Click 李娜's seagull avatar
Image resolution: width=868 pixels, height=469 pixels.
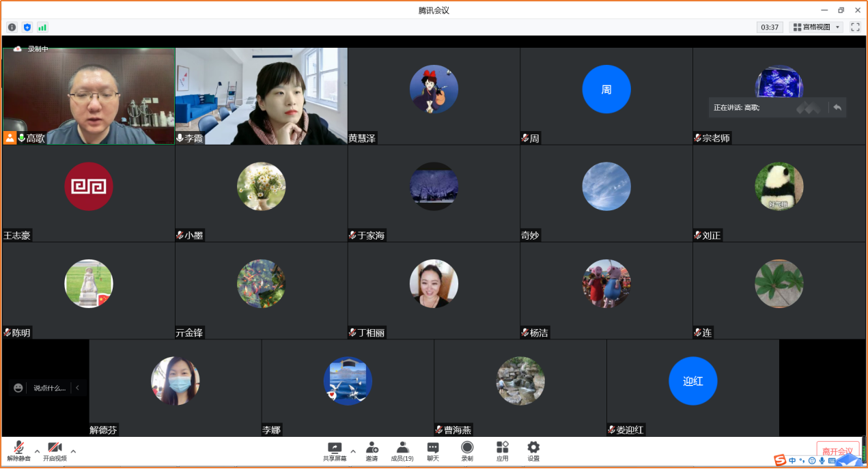(x=348, y=381)
